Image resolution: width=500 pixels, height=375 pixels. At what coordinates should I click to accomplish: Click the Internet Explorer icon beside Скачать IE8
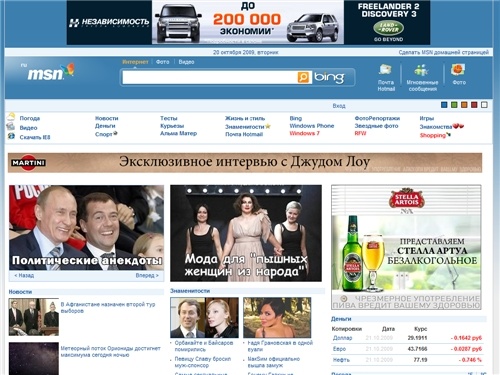click(x=11, y=136)
